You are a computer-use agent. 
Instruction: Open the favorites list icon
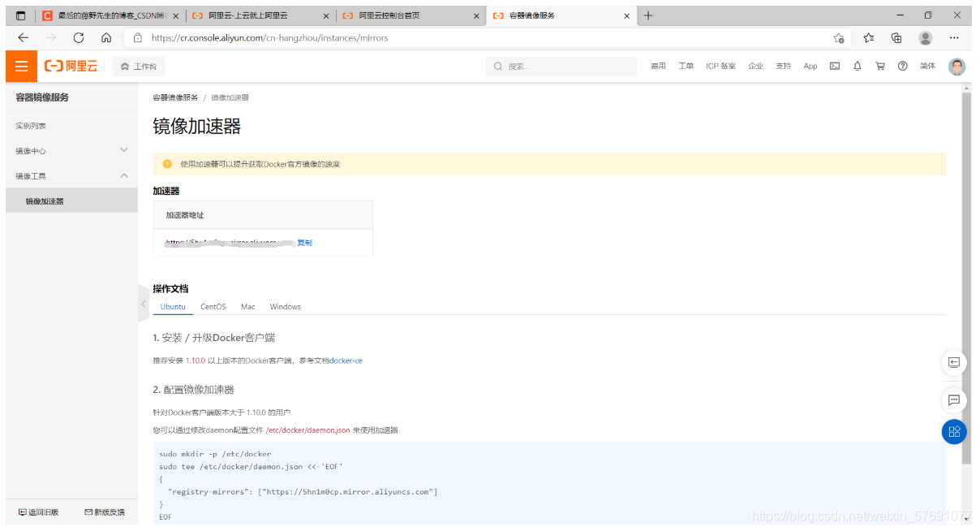(869, 38)
